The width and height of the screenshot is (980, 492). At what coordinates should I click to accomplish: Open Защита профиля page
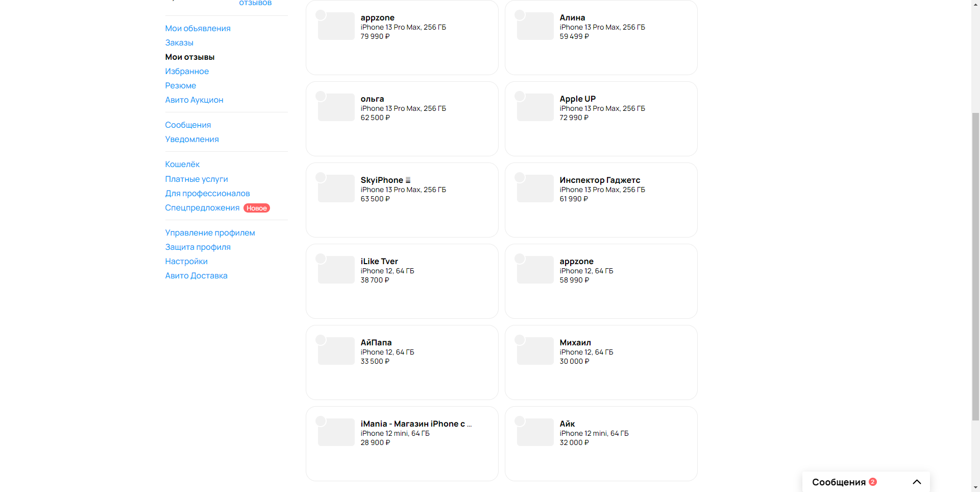198,247
